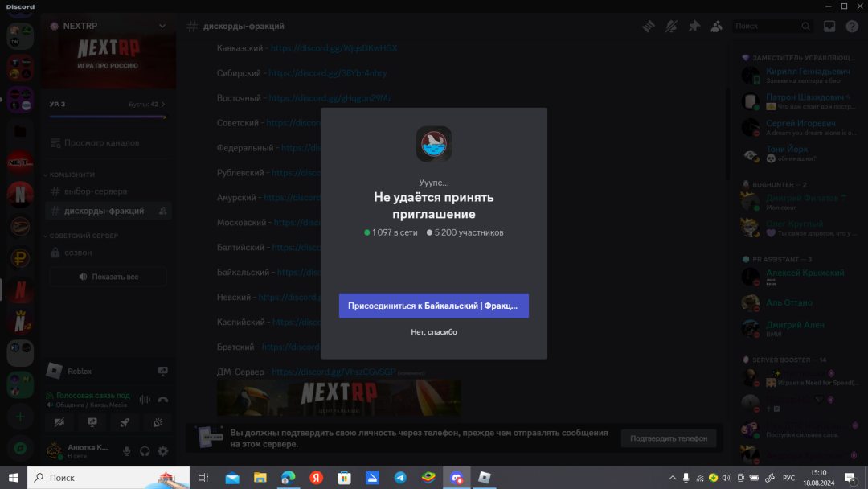The width and height of the screenshot is (868, 489).
Task: Disconnect from voice with the hang-up icon
Action: [x=162, y=399]
